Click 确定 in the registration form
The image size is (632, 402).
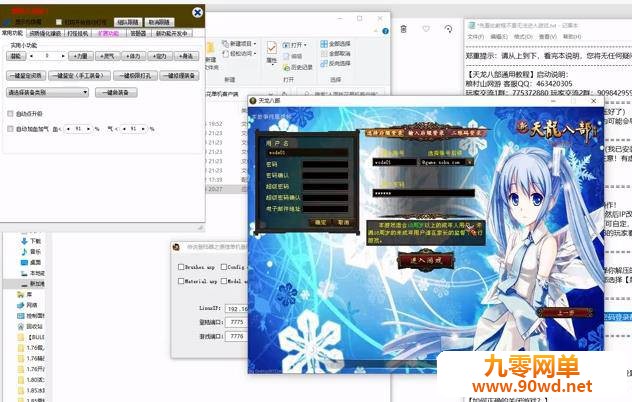pos(321,222)
